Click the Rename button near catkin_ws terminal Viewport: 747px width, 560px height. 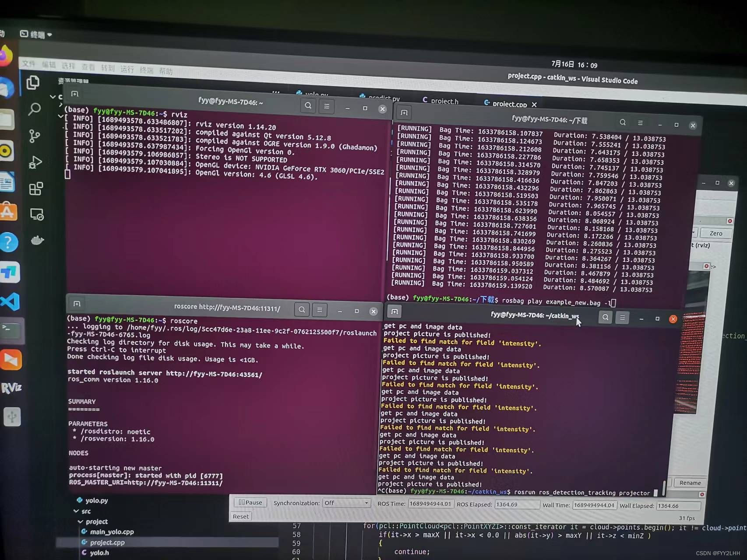click(690, 483)
